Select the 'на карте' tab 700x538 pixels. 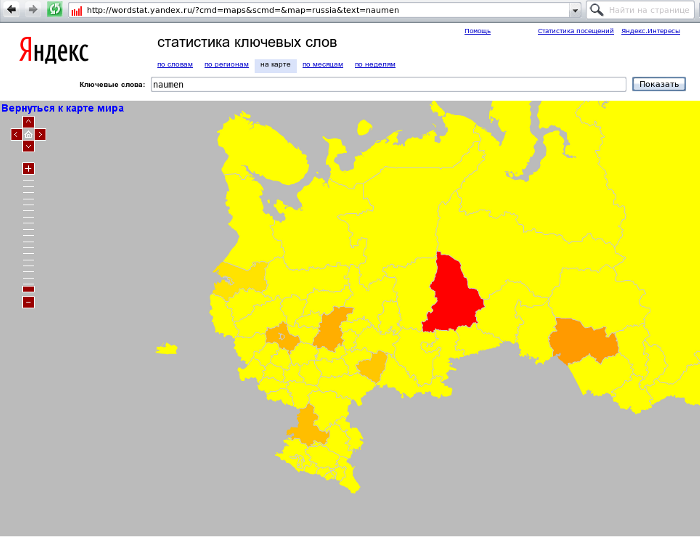click(x=275, y=65)
